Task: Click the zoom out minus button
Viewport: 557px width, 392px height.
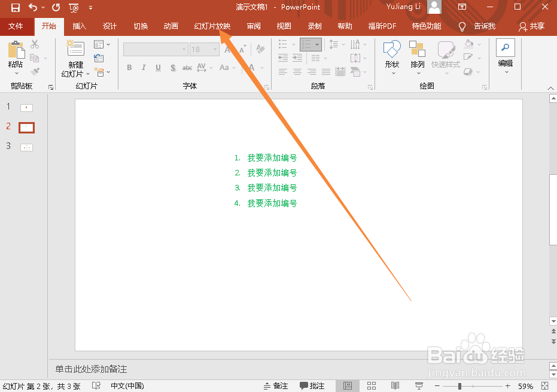Action: click(x=437, y=386)
